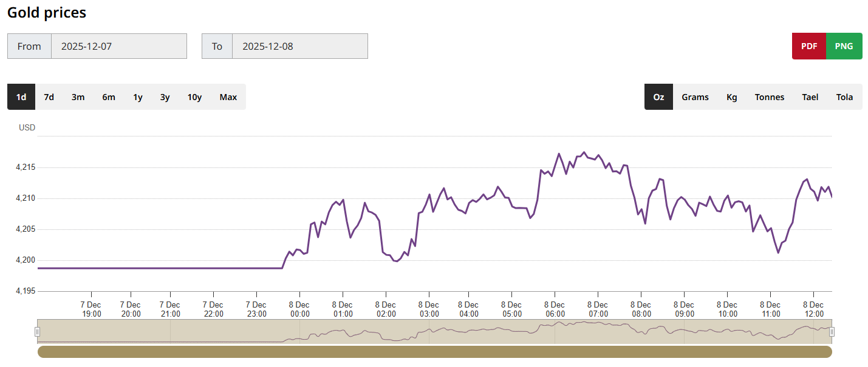Image resolution: width=868 pixels, height=367 pixels.
Task: Export chart as PDF
Action: (x=809, y=46)
